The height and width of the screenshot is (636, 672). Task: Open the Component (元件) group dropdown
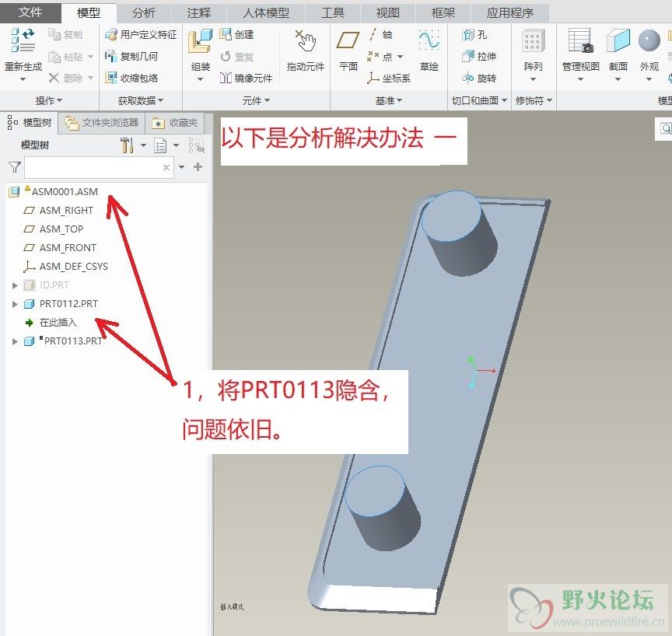pyautogui.click(x=256, y=100)
